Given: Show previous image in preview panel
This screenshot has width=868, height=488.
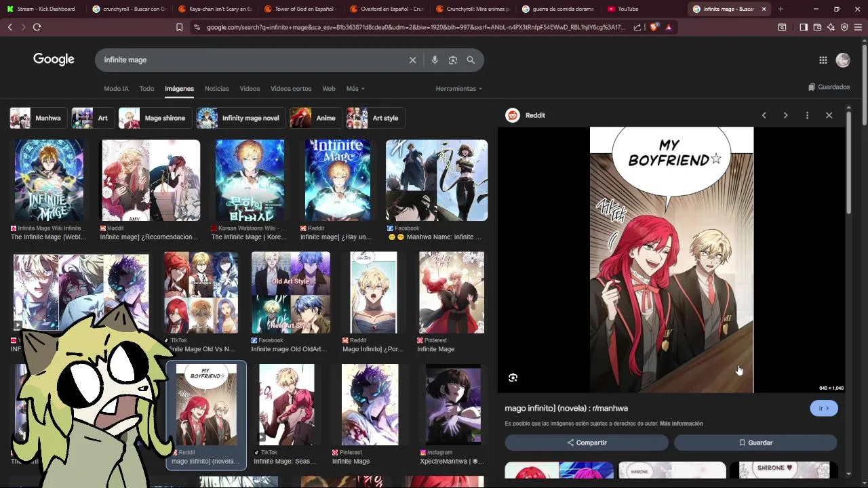Looking at the screenshot, I should tap(764, 115).
